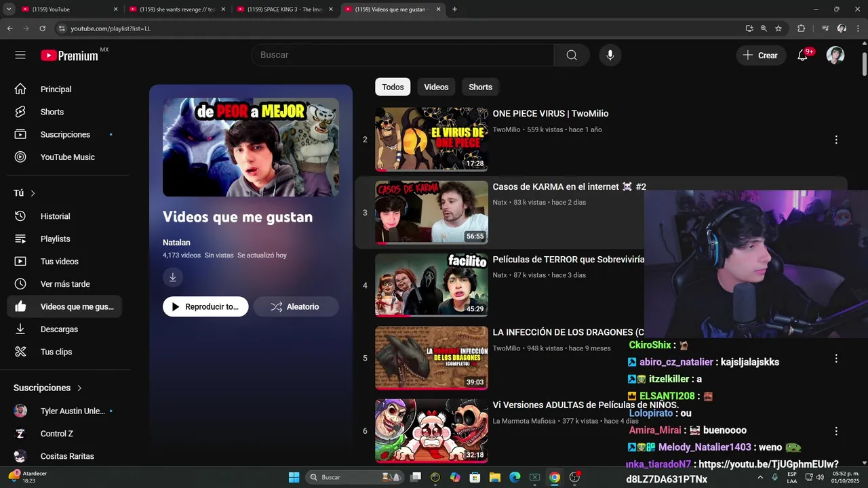Click the zoom magnifier in the address bar
The image size is (868, 488).
pyautogui.click(x=764, y=28)
